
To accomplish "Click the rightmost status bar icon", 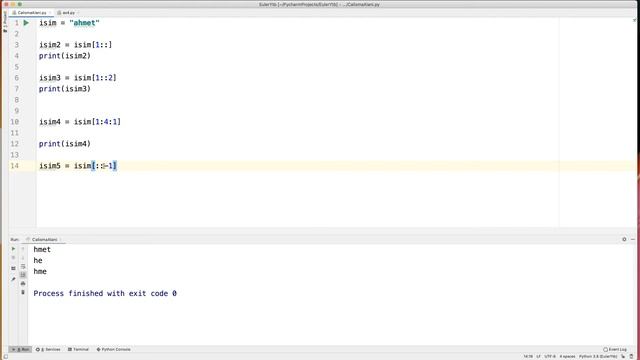I will point(631,356).
